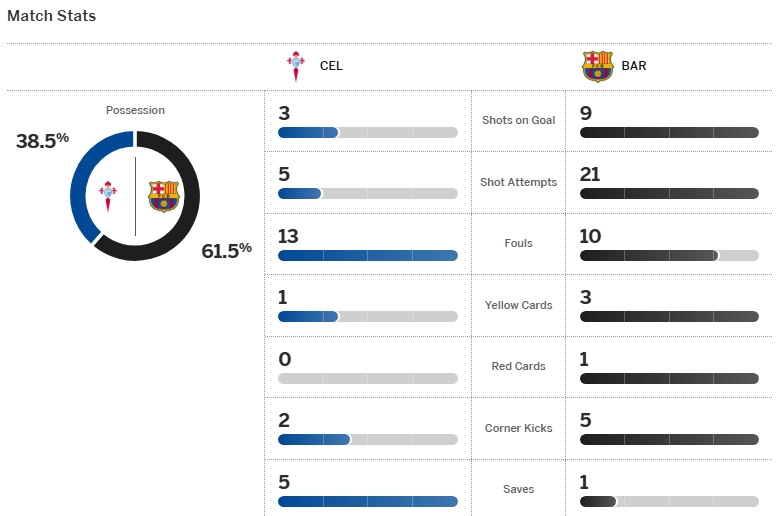779x516 pixels.
Task: Click Celta's Shots on Goal bar
Action: [x=367, y=132]
